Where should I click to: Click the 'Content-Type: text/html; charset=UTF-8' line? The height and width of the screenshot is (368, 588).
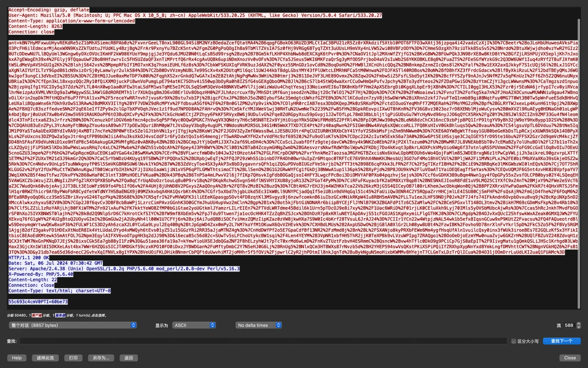[x=60, y=291]
